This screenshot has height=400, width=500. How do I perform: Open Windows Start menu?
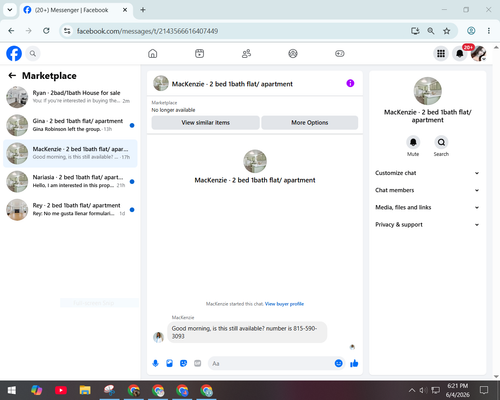pyautogui.click(x=12, y=390)
